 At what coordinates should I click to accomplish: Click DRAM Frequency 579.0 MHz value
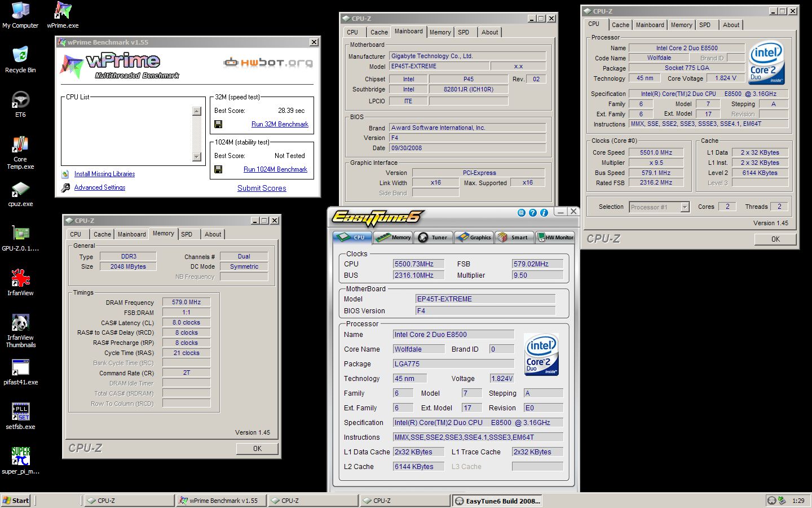tap(186, 302)
